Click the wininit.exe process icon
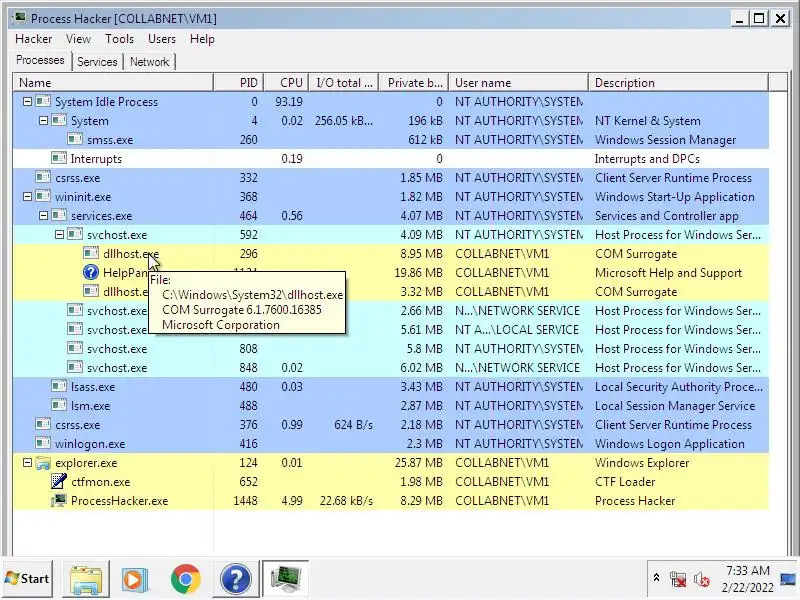 click(43, 196)
